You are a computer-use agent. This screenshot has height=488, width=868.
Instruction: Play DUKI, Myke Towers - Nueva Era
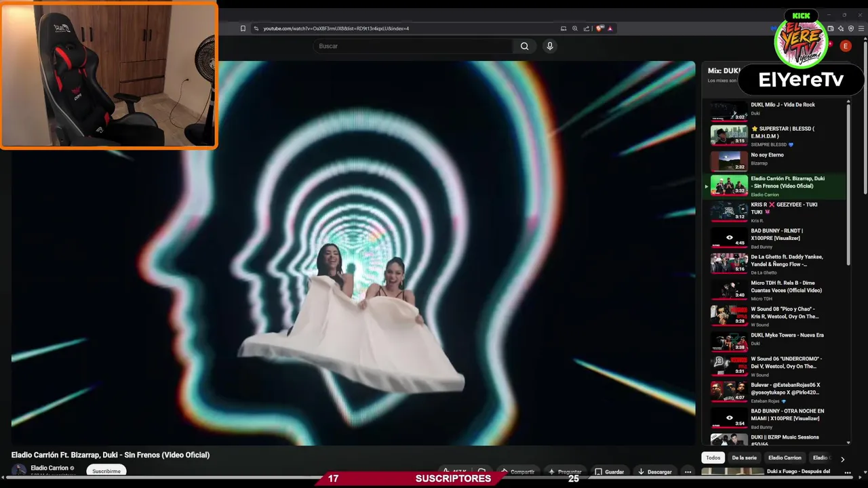pos(774,342)
